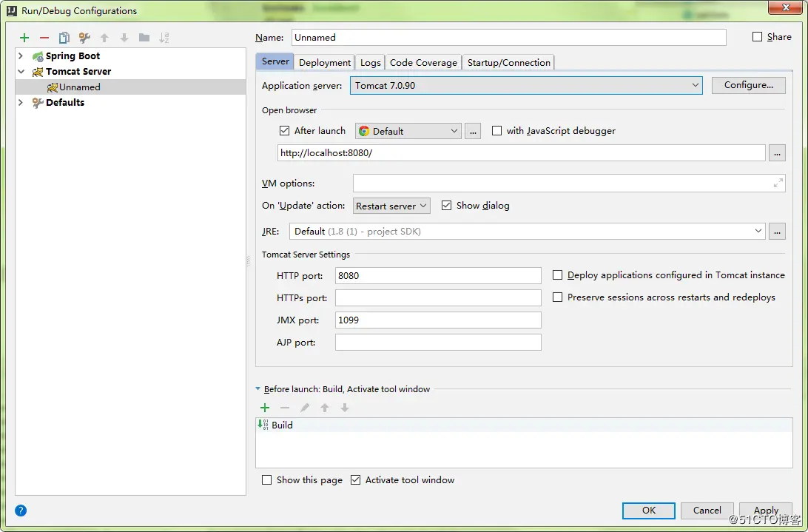Click the HTTP port field
808x532 pixels.
click(438, 275)
